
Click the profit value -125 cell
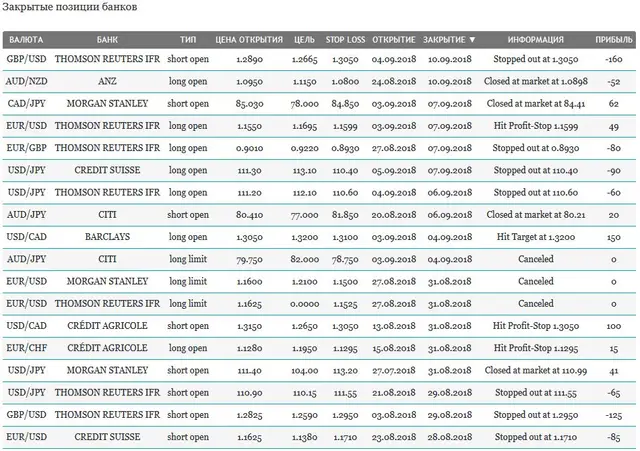614,415
